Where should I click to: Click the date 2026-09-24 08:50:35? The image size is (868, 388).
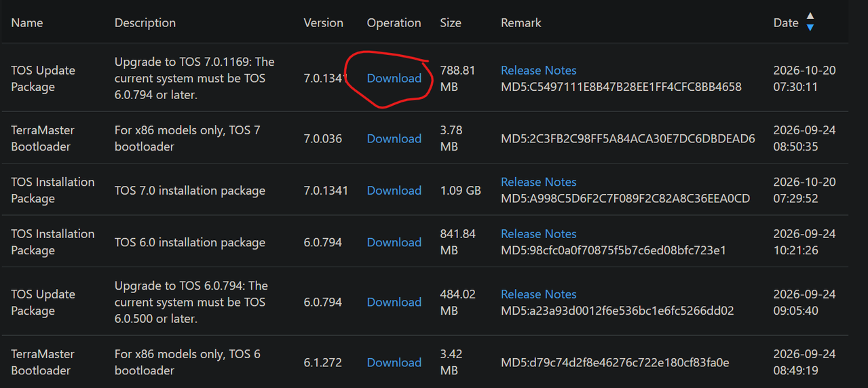point(805,138)
